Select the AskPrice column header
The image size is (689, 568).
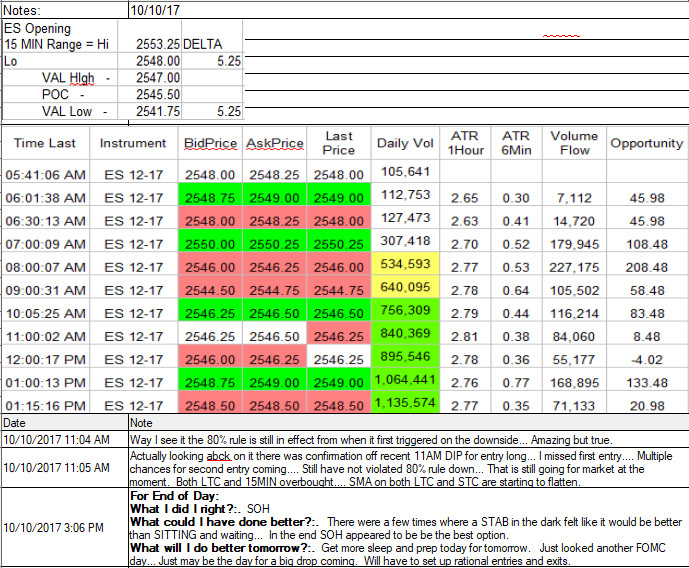[275, 143]
